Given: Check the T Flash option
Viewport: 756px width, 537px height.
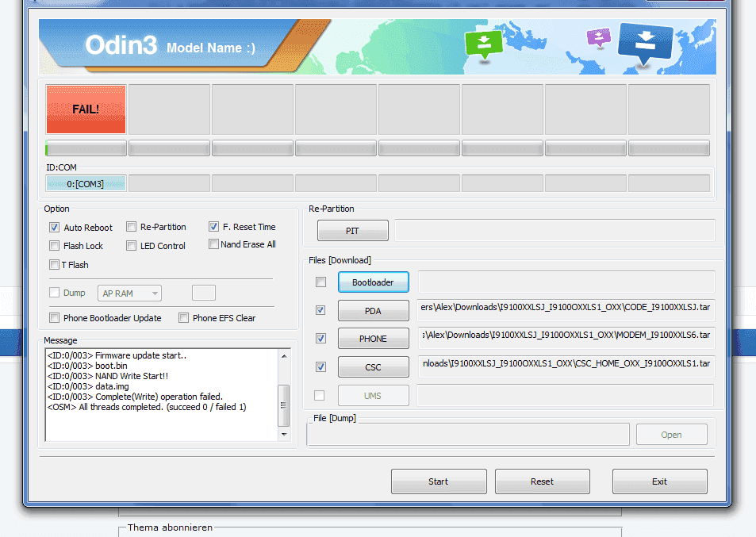Looking at the screenshot, I should pos(54,265).
